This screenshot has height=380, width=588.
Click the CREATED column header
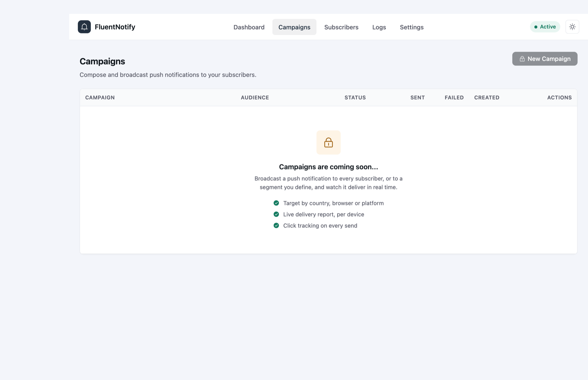(487, 98)
